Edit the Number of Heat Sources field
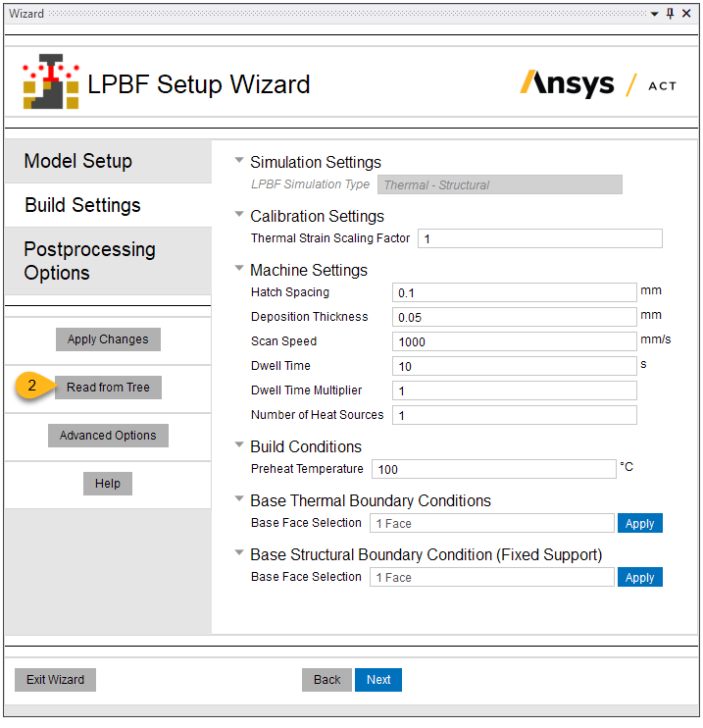 point(514,415)
